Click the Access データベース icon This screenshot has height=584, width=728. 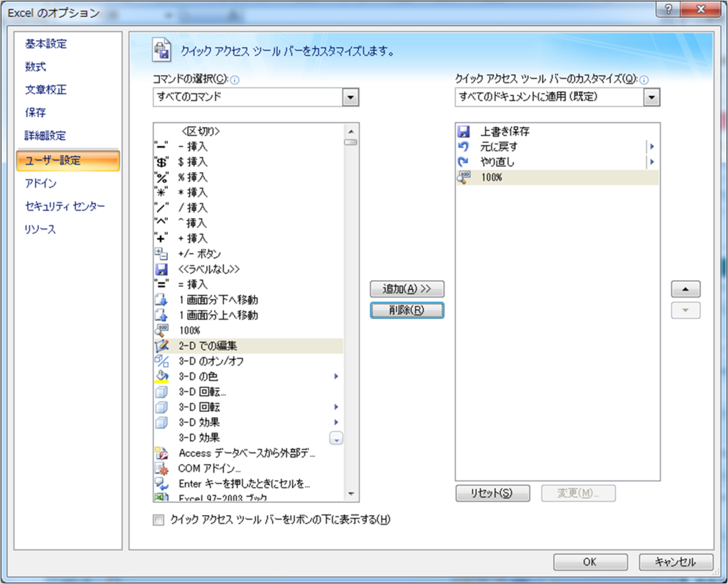tap(161, 453)
